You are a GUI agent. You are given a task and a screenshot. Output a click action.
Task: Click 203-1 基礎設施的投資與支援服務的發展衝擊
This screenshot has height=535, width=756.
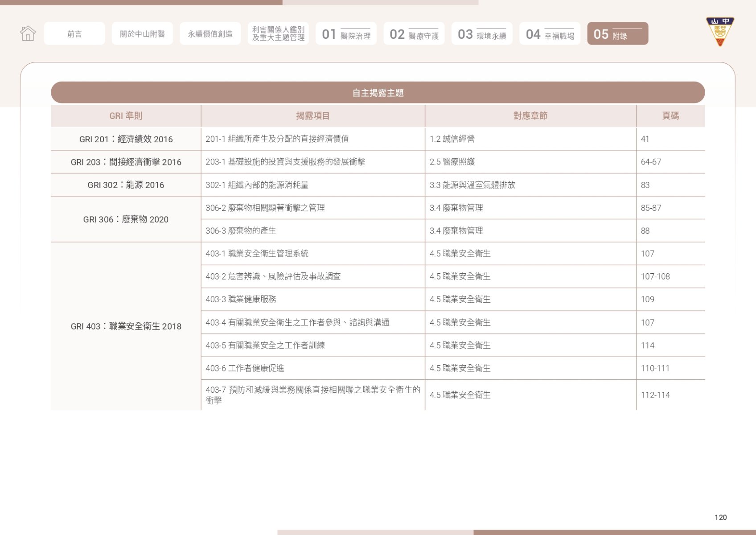click(x=285, y=162)
